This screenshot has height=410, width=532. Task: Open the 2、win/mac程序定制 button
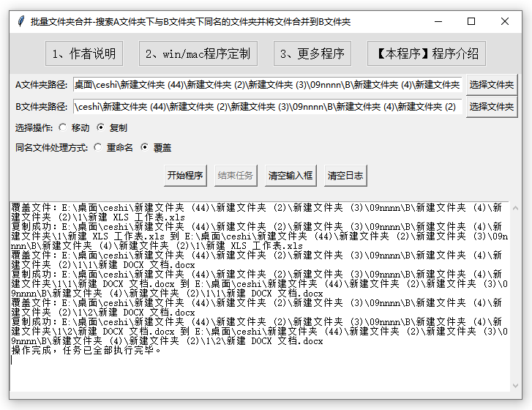click(198, 53)
